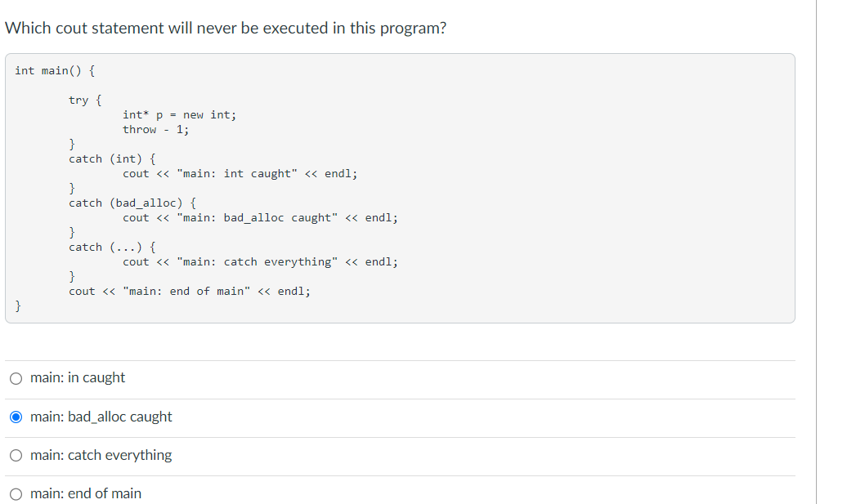Click the cout line printing 'main: end of main'
The image size is (856, 504).
click(x=189, y=291)
